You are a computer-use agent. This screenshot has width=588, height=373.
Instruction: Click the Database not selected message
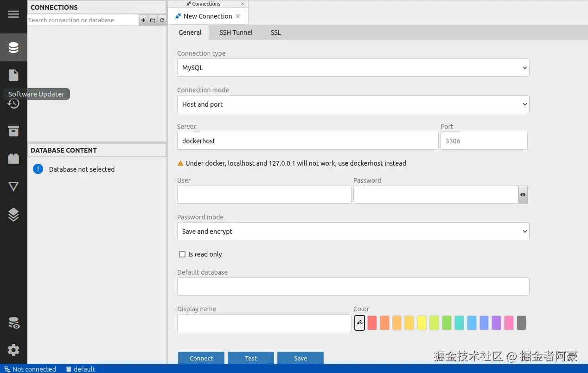pos(82,169)
